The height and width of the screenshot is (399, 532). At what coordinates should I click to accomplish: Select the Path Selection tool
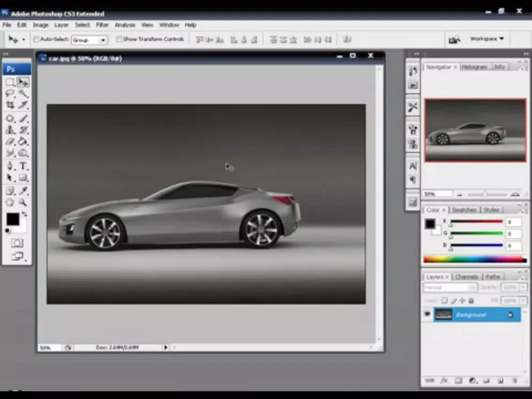(x=10, y=178)
